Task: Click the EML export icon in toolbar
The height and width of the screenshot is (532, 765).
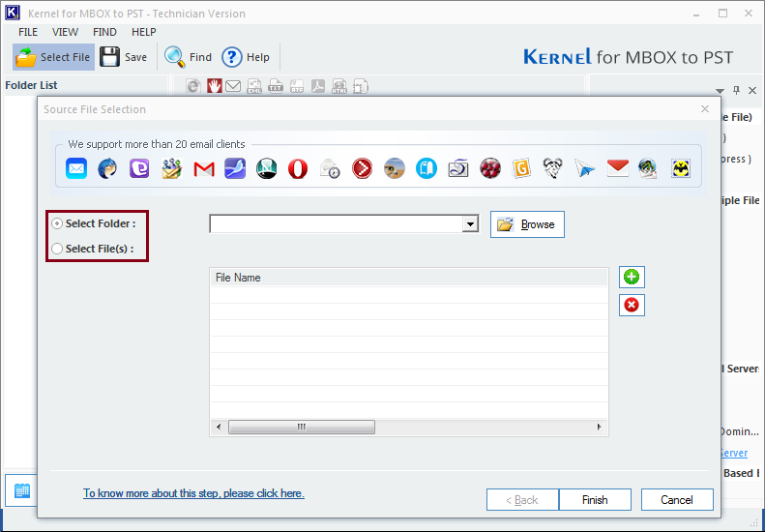Action: click(254, 86)
